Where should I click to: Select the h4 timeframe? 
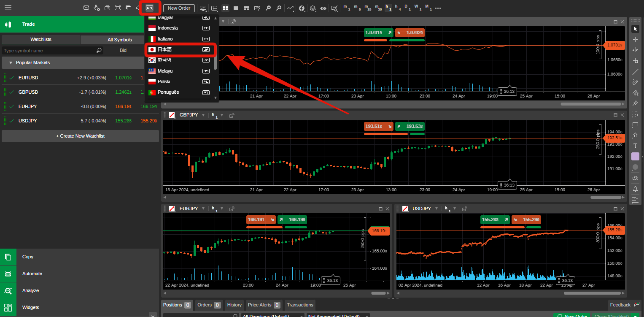point(399,8)
